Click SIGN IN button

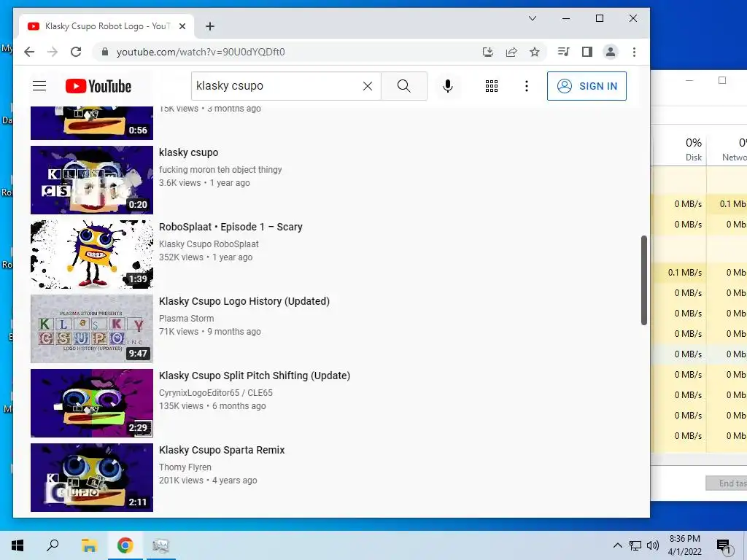587,86
